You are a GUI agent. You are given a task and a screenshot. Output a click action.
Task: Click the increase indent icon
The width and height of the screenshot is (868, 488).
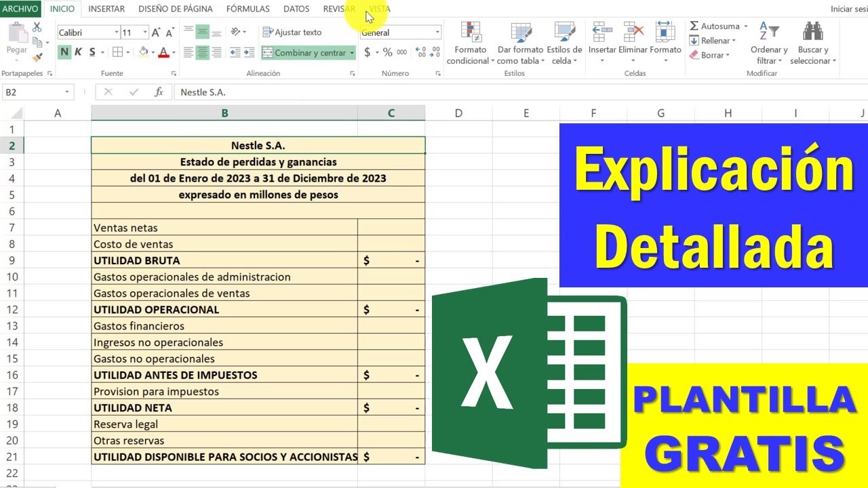coord(250,52)
